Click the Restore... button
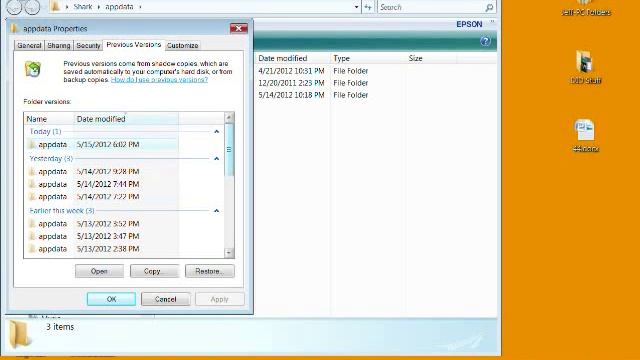This screenshot has height=360, width=640. point(209,271)
